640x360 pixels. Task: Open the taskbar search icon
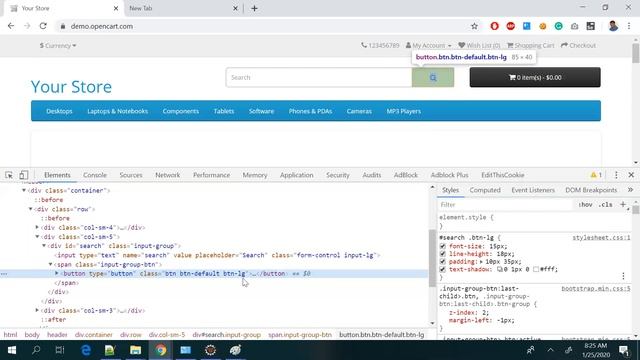point(36,350)
